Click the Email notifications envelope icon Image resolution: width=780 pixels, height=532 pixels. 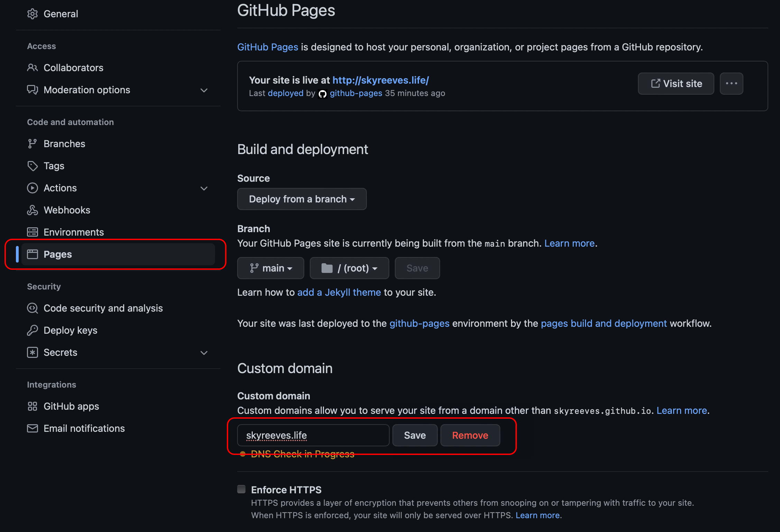32,428
